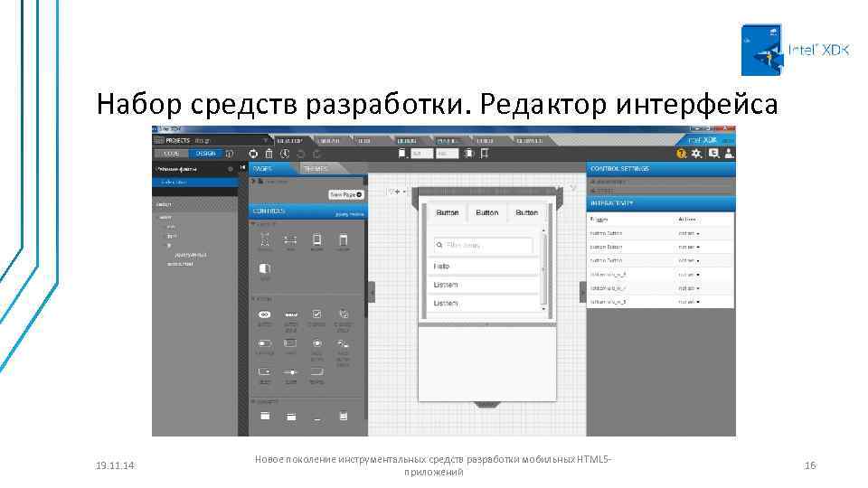Click the list view vertical scrollbar
Viewport: 868px width, 488px height.
point(543,270)
